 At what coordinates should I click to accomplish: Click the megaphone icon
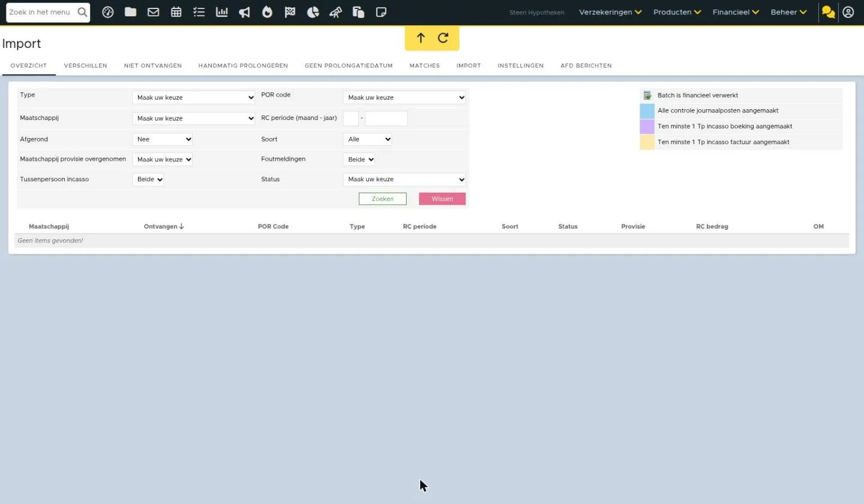[244, 12]
